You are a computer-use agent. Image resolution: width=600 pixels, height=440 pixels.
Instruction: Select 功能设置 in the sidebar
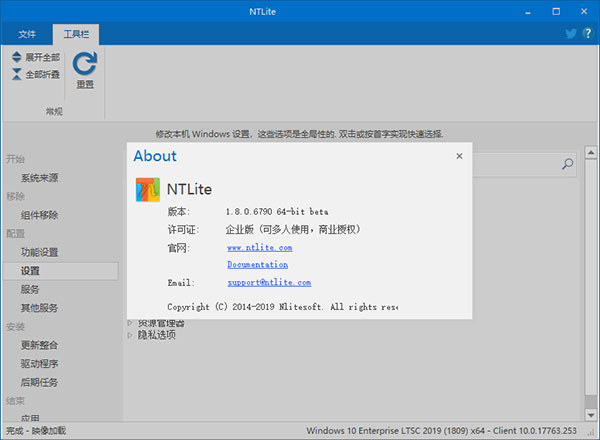pos(40,252)
